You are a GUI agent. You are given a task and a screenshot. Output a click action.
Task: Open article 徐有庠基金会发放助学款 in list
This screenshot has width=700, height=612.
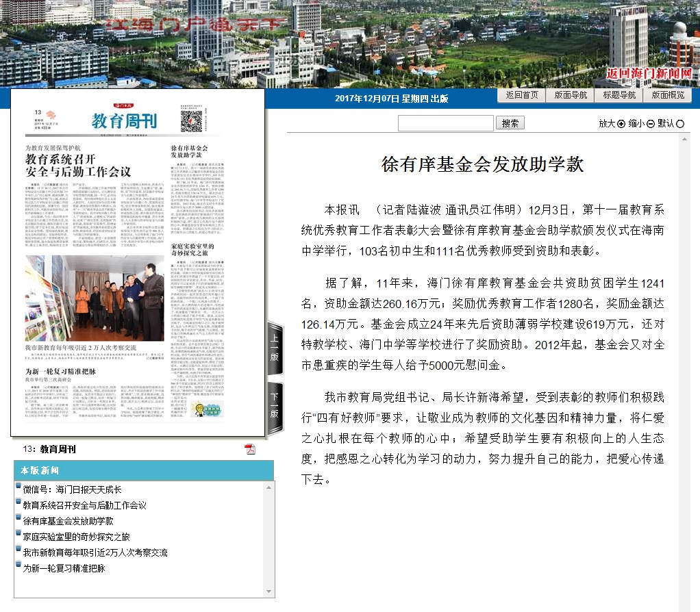point(68,521)
